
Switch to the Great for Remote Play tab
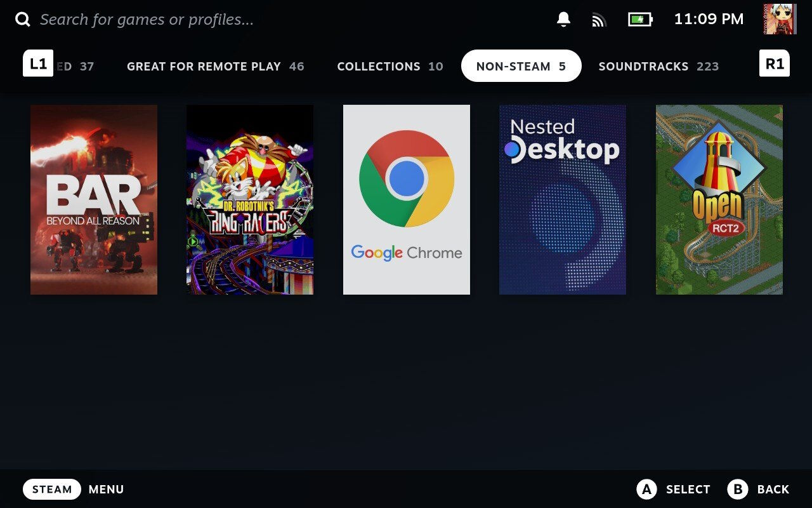[216, 66]
